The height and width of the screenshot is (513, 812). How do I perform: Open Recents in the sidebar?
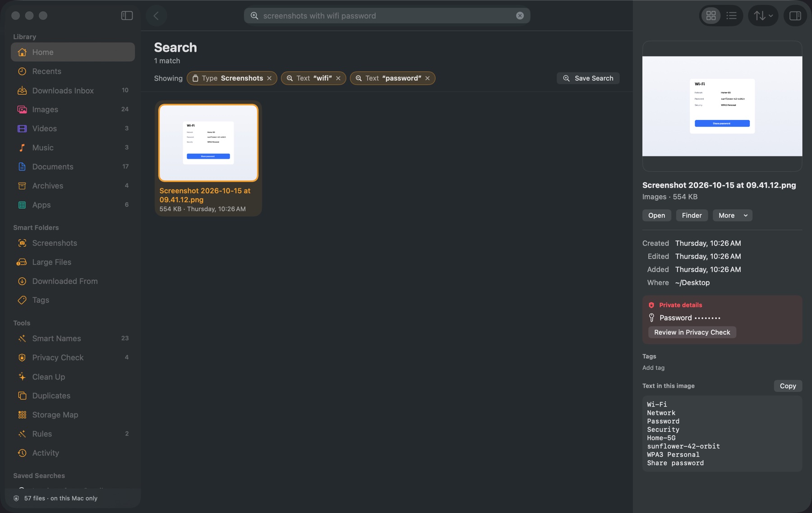point(73,71)
